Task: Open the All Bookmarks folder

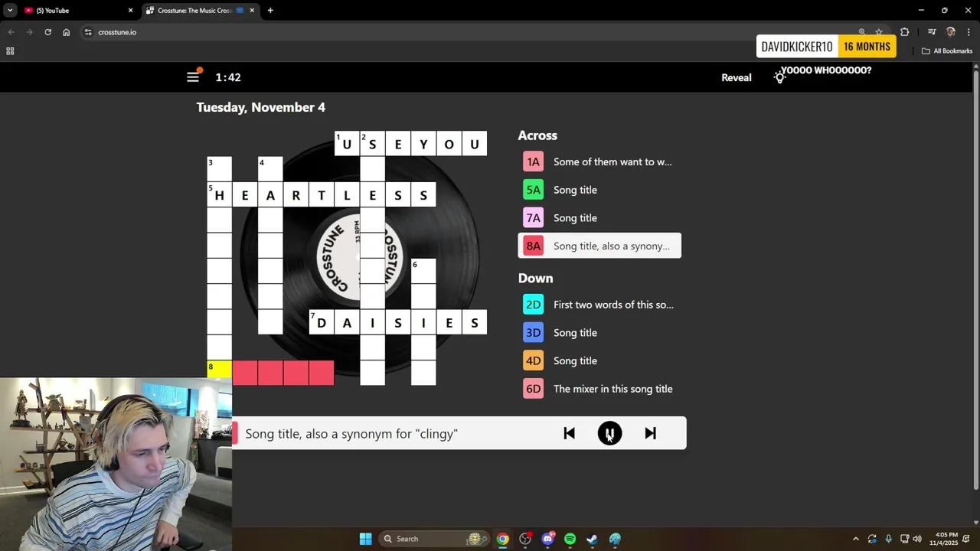Action: point(947,51)
